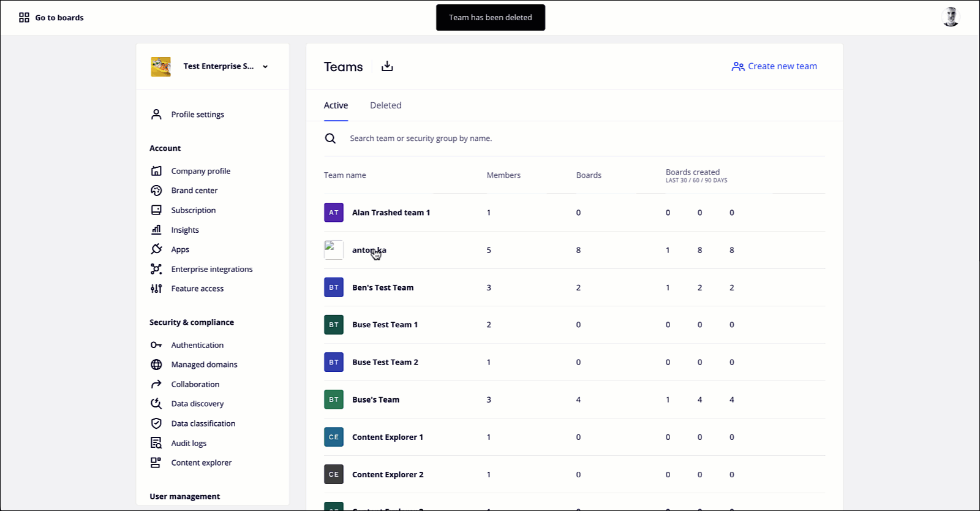This screenshot has width=980, height=511.
Task: Click the Managed domains globe icon
Action: 156,365
